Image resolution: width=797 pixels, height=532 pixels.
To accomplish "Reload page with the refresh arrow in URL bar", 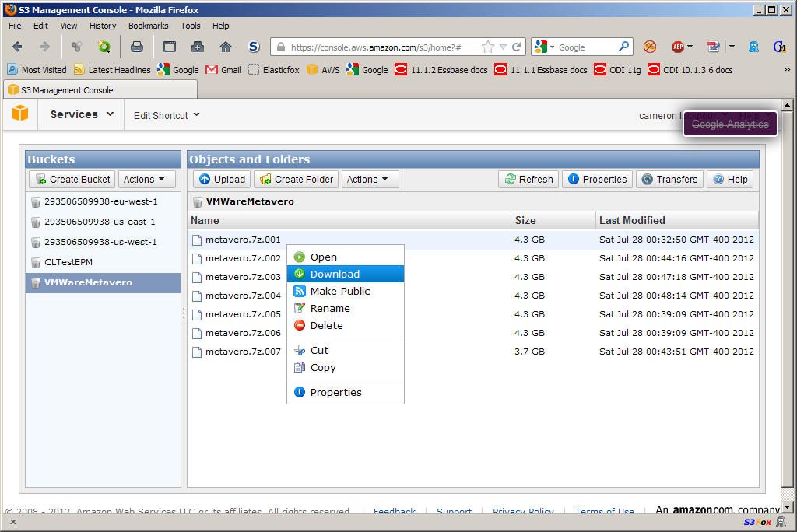I will point(517,47).
